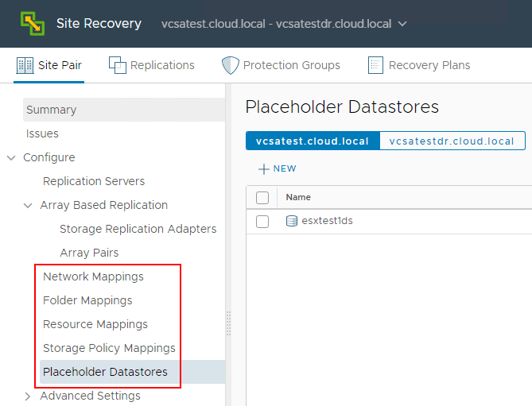Open Replication Servers
The image size is (532, 406).
coord(94,181)
